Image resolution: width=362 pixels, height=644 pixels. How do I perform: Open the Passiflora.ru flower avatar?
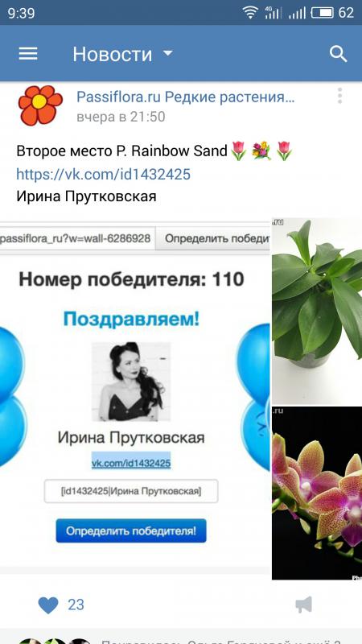40,105
